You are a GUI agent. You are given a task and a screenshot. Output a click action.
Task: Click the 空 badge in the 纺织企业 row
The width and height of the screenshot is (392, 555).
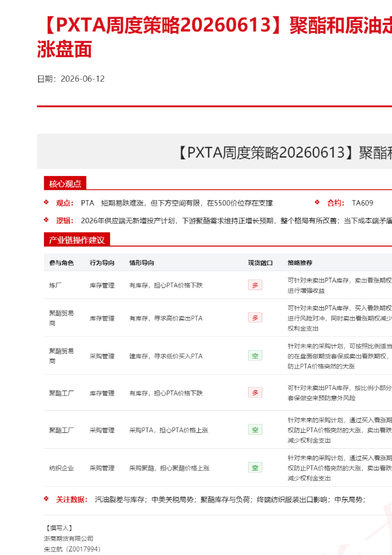255,467
